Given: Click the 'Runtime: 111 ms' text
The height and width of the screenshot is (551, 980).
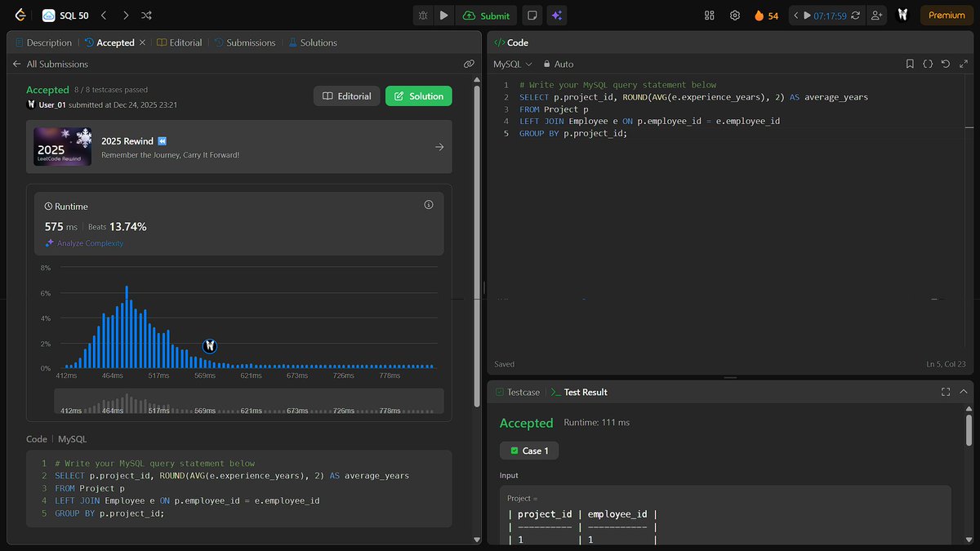Looking at the screenshot, I should click(597, 423).
